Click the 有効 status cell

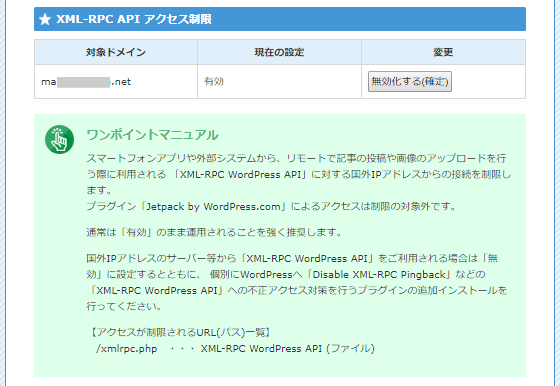[279, 81]
